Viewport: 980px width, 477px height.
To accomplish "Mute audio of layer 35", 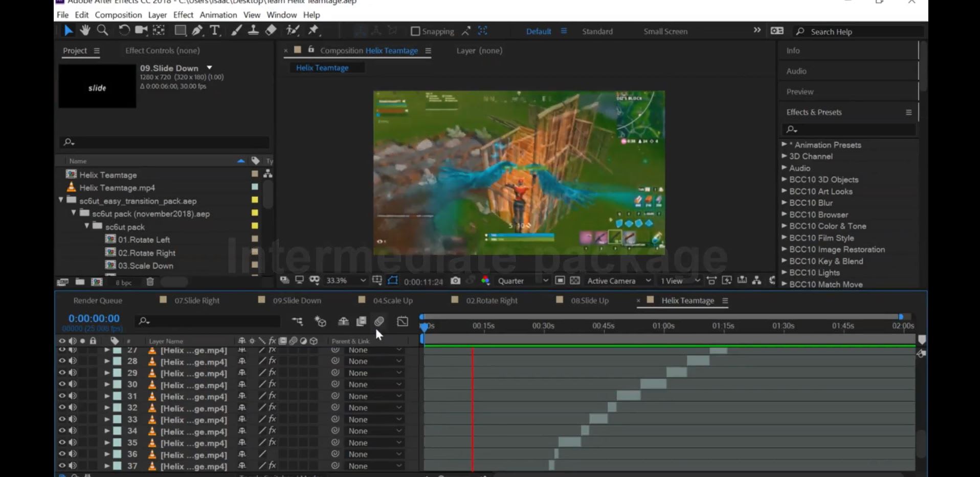I will (73, 443).
